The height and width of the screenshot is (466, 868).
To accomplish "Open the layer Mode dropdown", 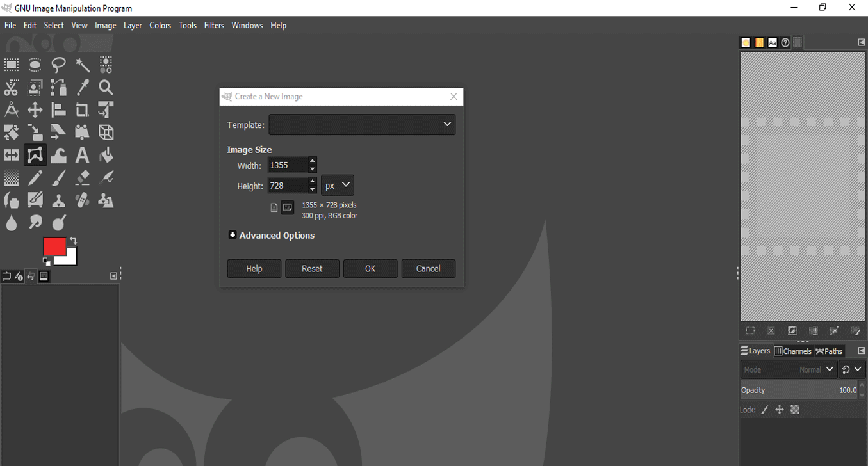I will [789, 369].
